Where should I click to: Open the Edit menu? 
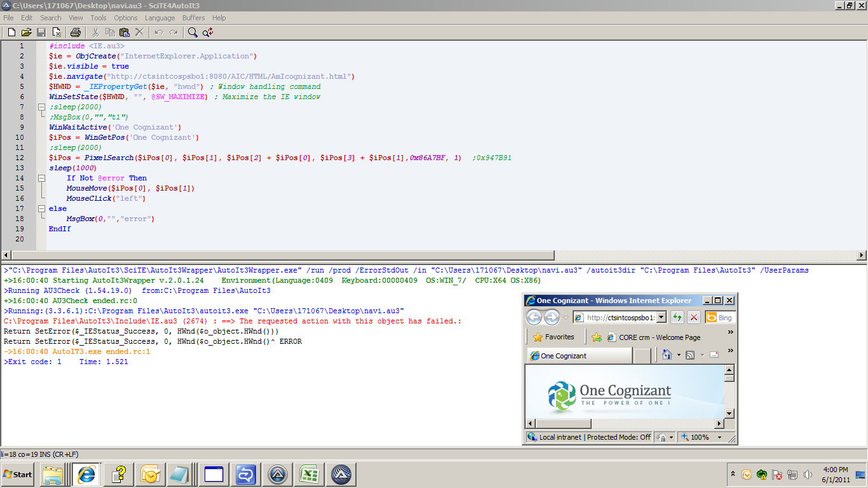[27, 18]
